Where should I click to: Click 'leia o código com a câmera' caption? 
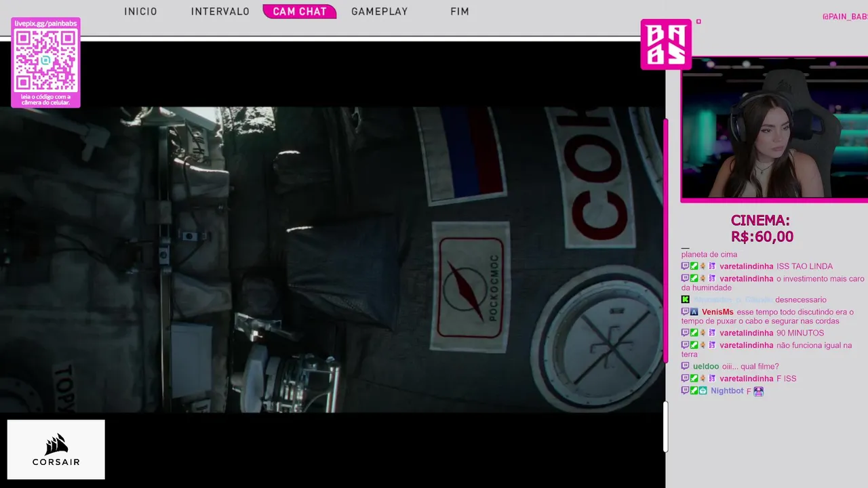pyautogui.click(x=45, y=100)
